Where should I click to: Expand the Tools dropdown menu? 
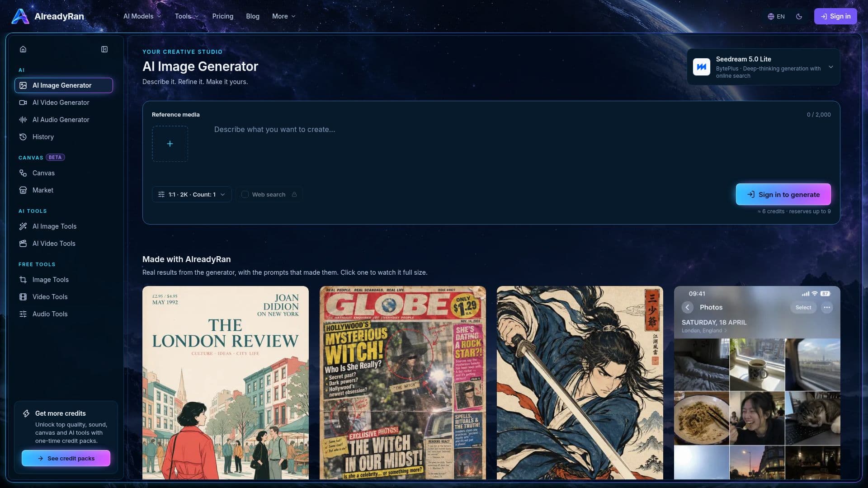tap(187, 16)
